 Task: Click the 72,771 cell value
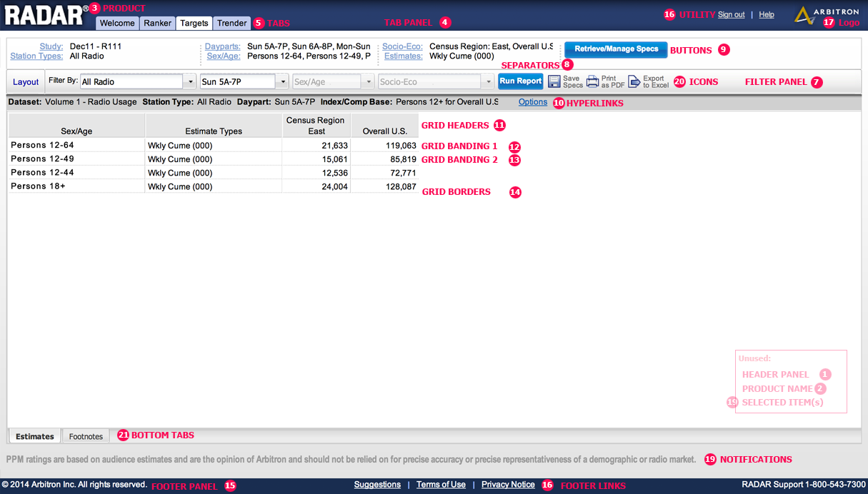coord(403,173)
